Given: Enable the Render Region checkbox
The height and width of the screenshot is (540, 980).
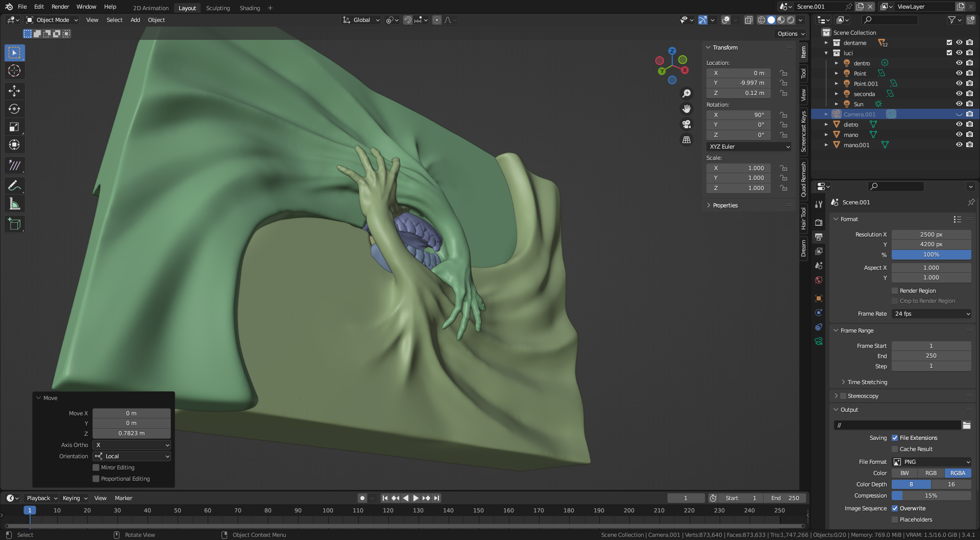Looking at the screenshot, I should [895, 291].
